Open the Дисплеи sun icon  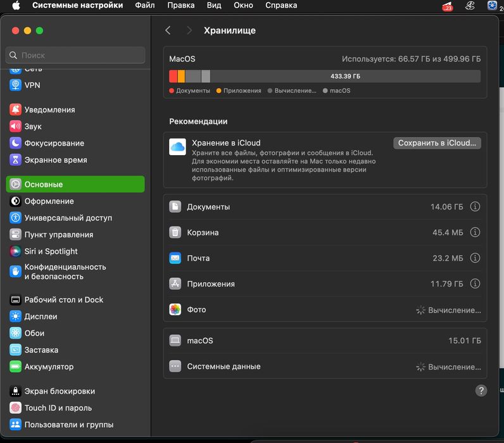(15, 316)
